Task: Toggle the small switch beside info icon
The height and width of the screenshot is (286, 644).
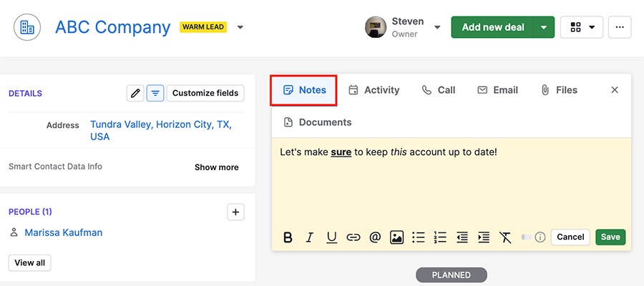Action: pyautogui.click(x=526, y=237)
